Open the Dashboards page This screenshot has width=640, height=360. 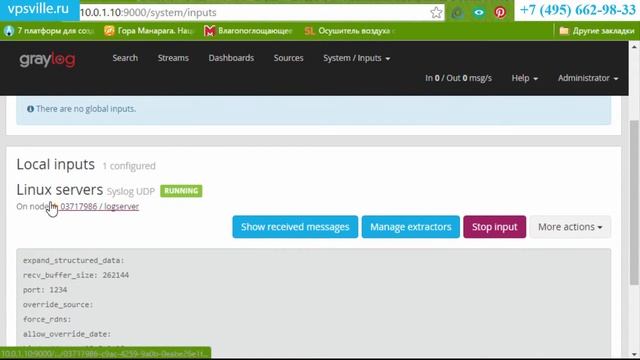[231, 58]
